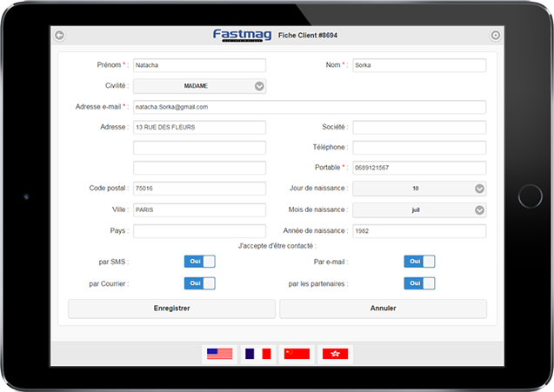Expand the Jour de naissance dropdown

click(419, 189)
